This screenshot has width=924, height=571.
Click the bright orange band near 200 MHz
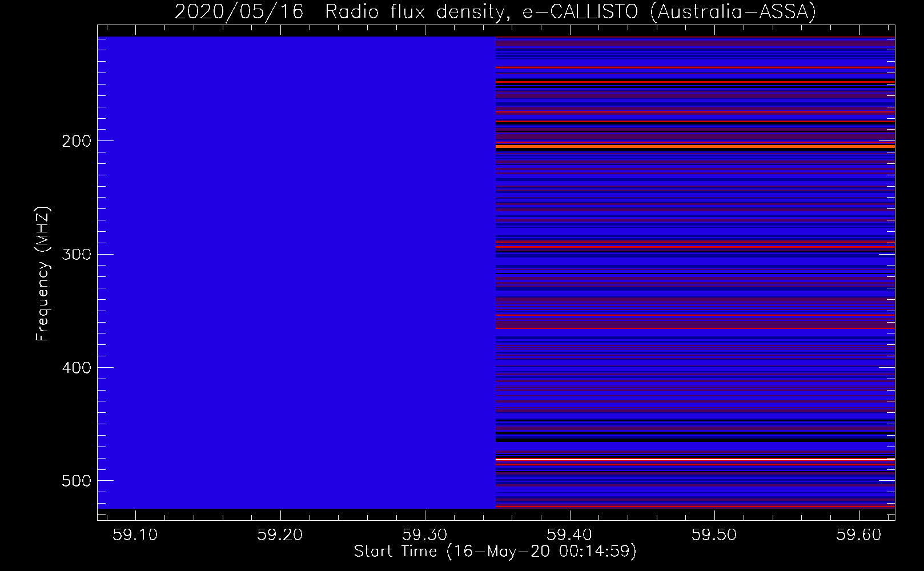(695, 147)
